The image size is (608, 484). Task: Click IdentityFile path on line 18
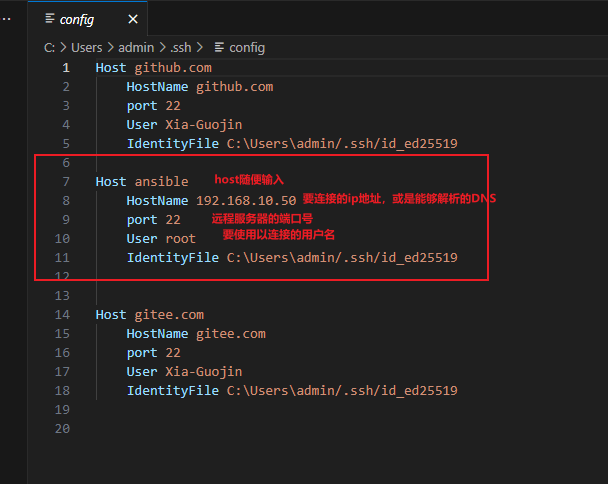[x=342, y=391]
